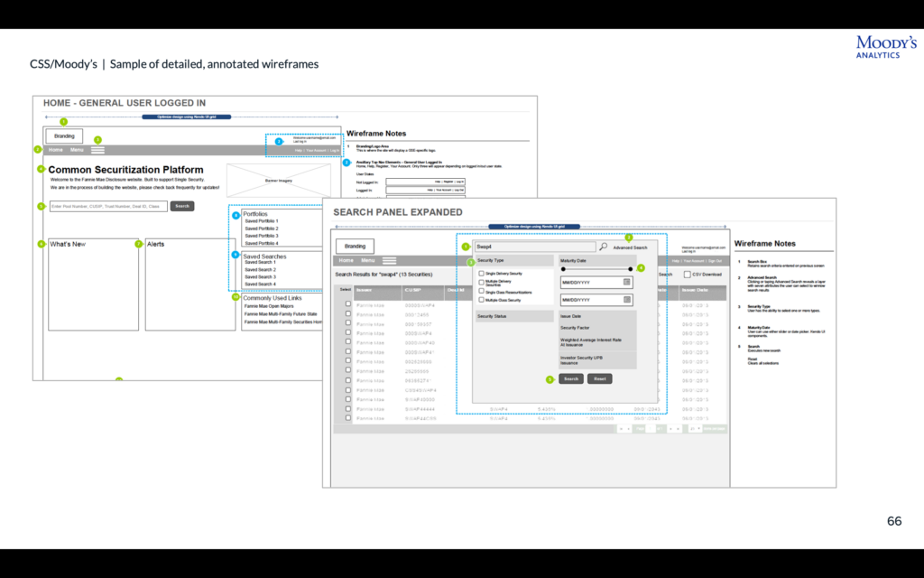Expand the Issue Date section
Image resolution: width=924 pixels, height=578 pixels.
click(597, 316)
